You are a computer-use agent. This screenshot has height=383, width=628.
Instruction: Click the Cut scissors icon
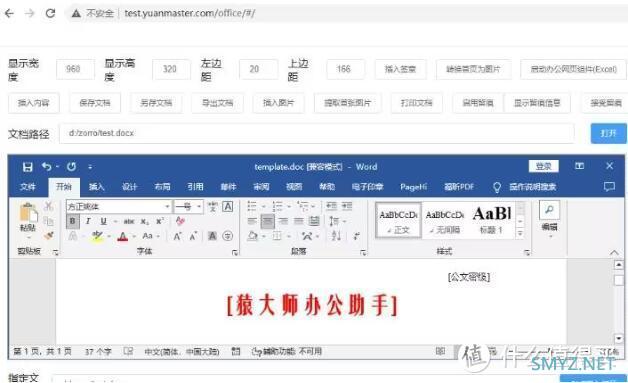tap(48, 206)
